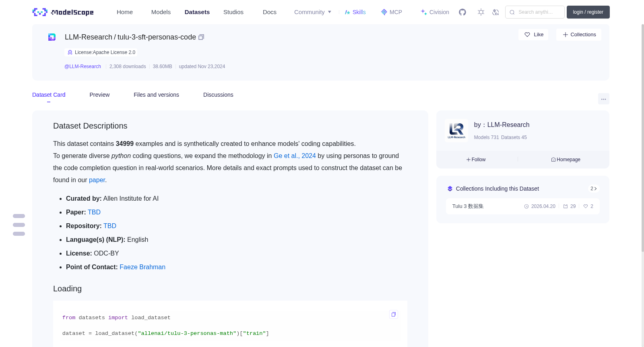Open the GitHub icon link

(462, 12)
